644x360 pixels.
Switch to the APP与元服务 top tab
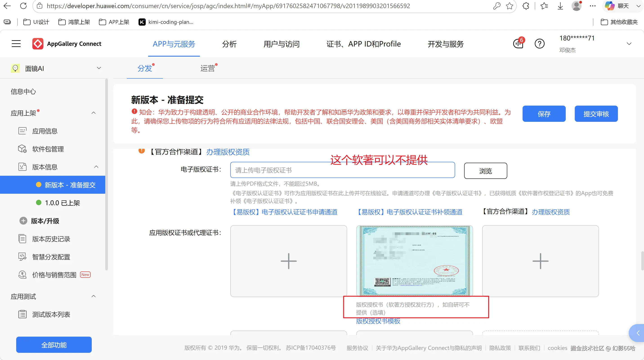[x=174, y=44]
